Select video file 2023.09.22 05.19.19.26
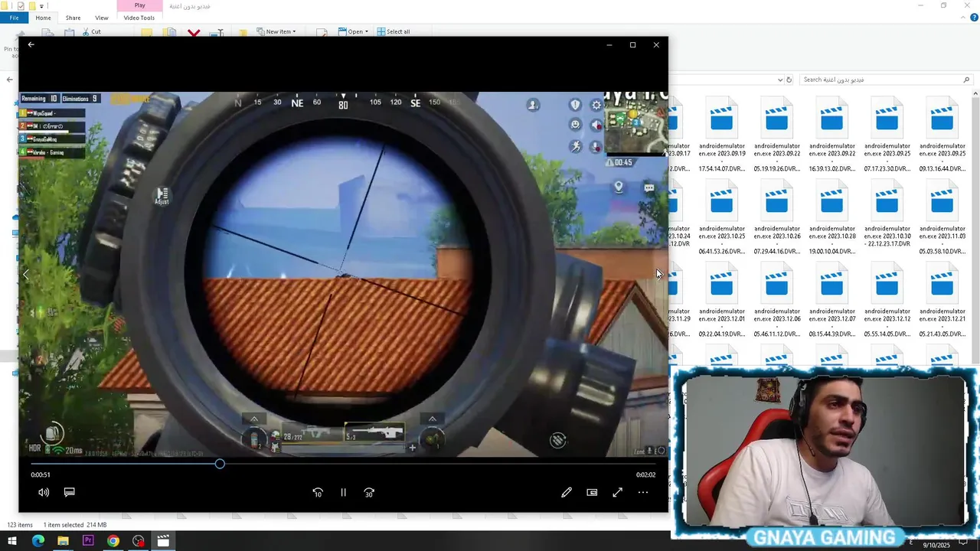The image size is (980, 551). (776, 134)
